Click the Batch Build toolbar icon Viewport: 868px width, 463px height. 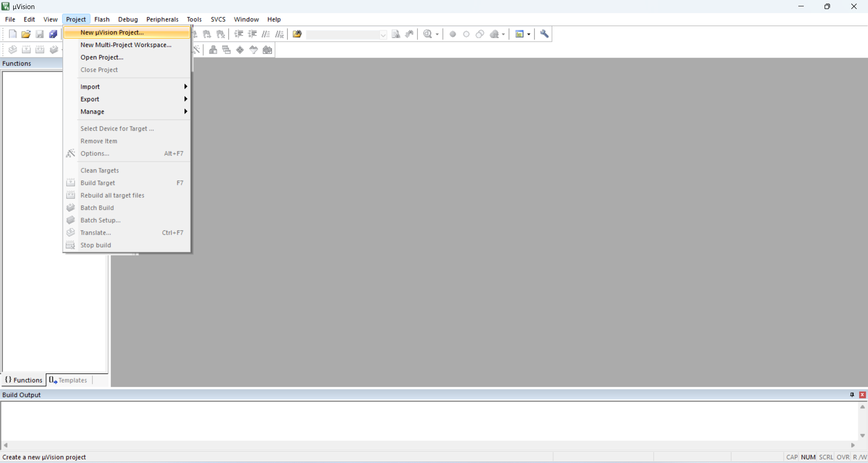54,50
